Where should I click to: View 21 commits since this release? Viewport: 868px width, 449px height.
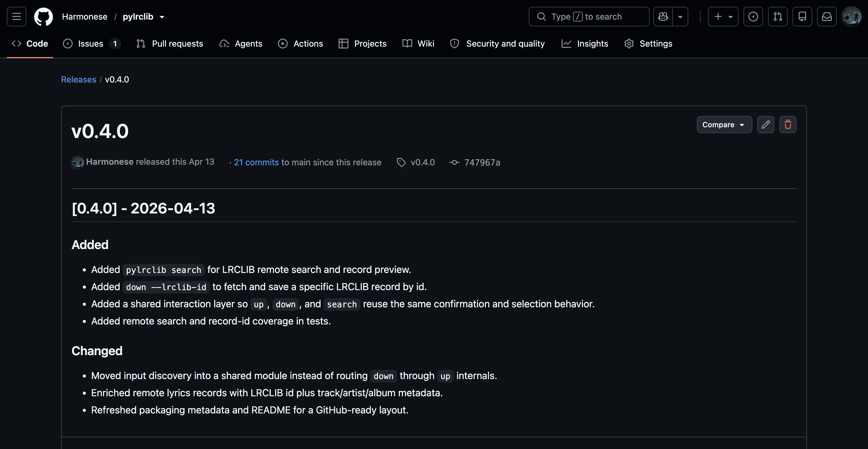(x=256, y=162)
